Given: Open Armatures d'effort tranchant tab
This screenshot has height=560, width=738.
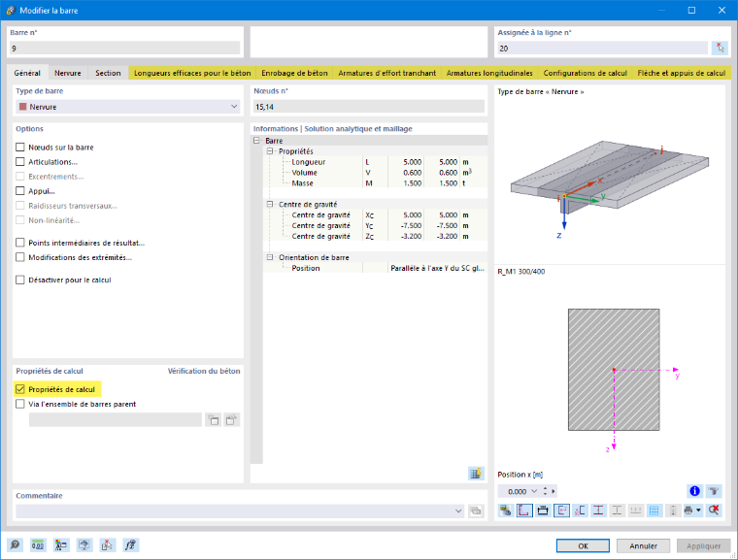Looking at the screenshot, I should click(x=386, y=73).
